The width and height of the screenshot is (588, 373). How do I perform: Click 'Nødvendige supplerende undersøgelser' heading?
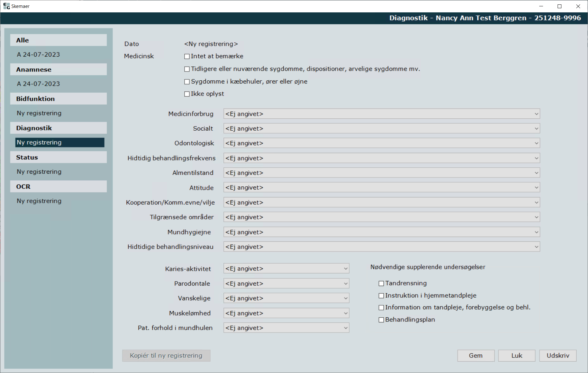(x=428, y=267)
